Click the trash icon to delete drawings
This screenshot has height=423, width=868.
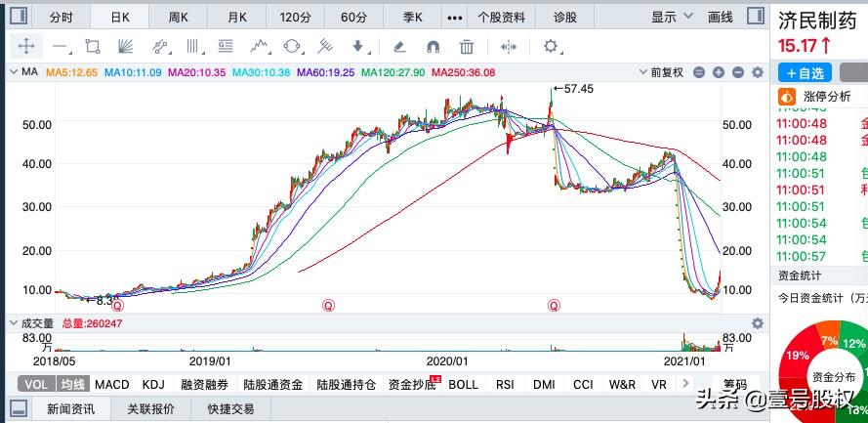[467, 46]
